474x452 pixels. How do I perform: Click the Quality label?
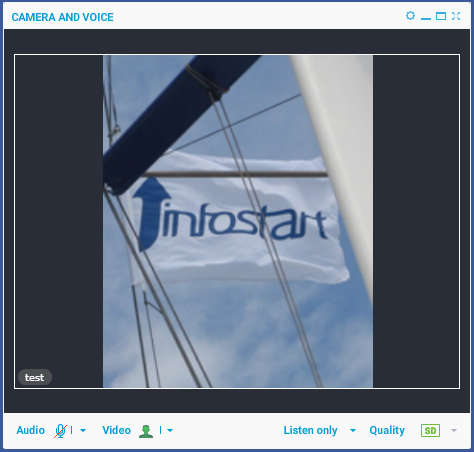click(x=387, y=431)
